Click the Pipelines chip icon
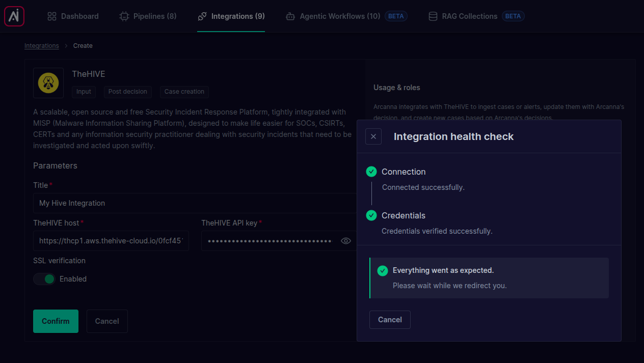This screenshot has height=363, width=644. tap(124, 16)
